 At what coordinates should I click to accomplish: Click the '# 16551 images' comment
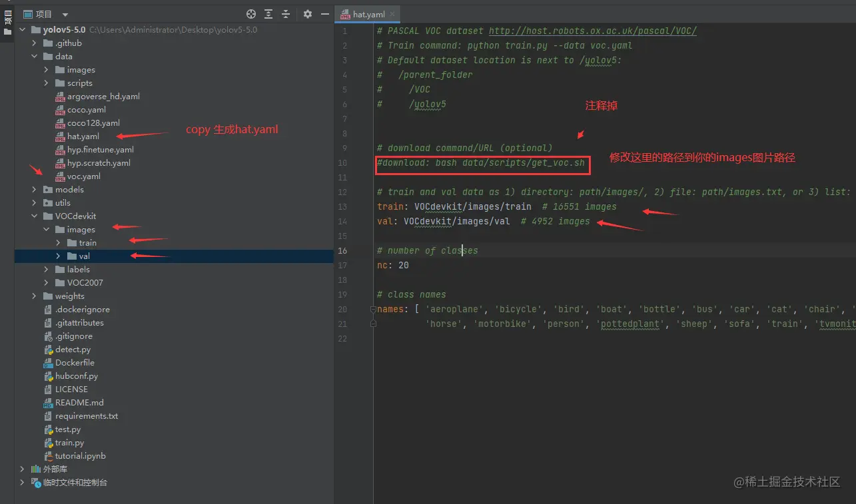[580, 207]
